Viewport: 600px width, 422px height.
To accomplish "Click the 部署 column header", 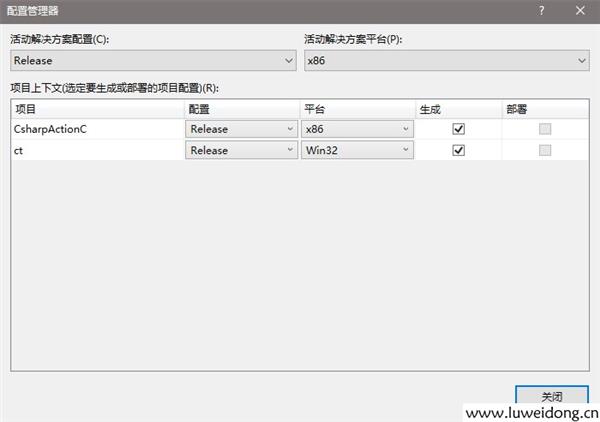I will 545,108.
